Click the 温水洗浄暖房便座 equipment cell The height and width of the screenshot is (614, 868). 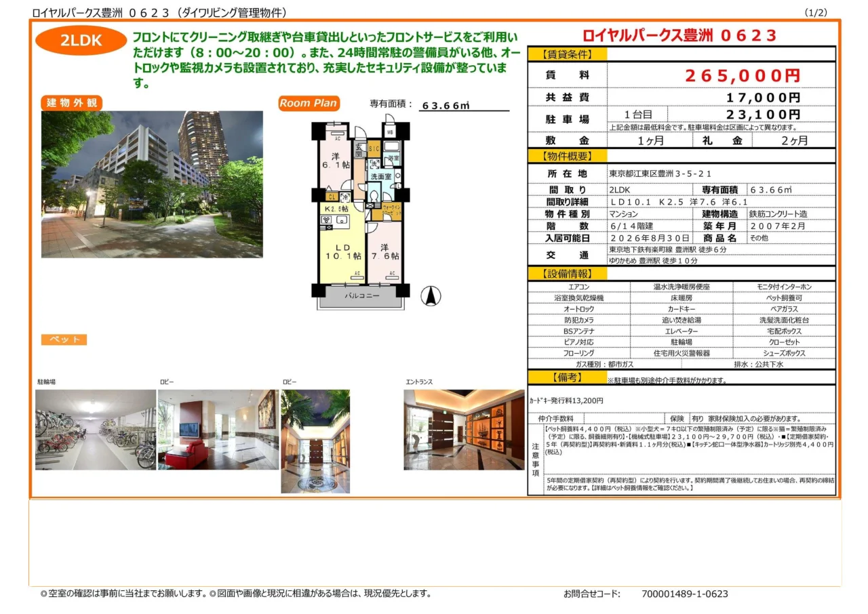pyautogui.click(x=681, y=287)
